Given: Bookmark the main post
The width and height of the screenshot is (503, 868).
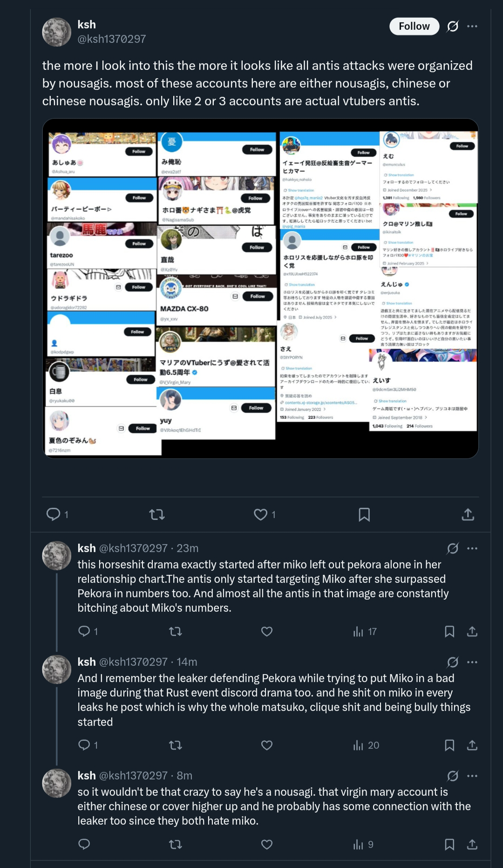Looking at the screenshot, I should tap(364, 514).
